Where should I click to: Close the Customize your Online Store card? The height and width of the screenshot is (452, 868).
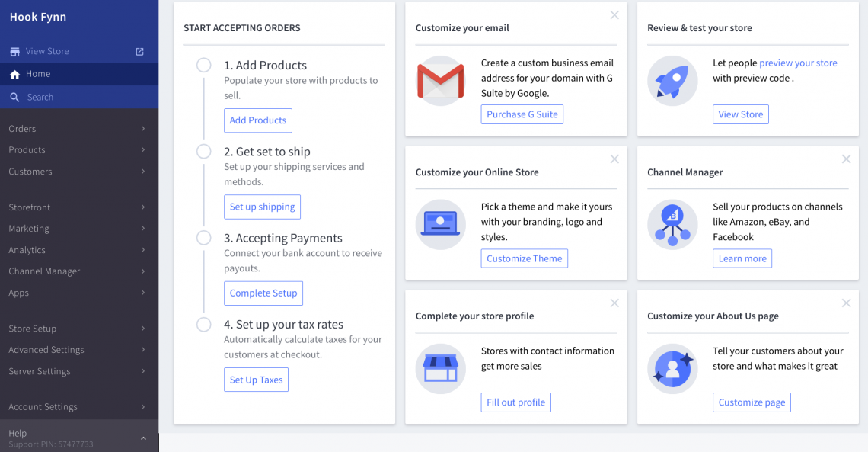(614, 159)
